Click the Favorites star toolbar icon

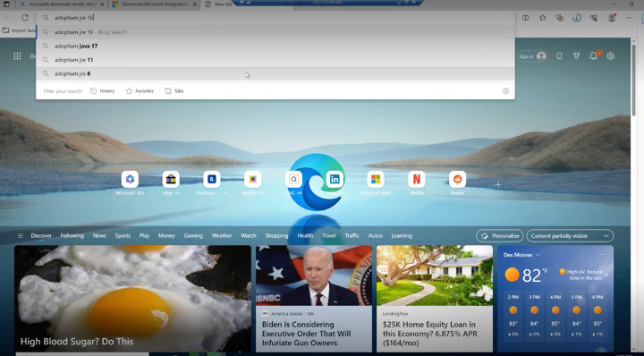[x=543, y=18]
